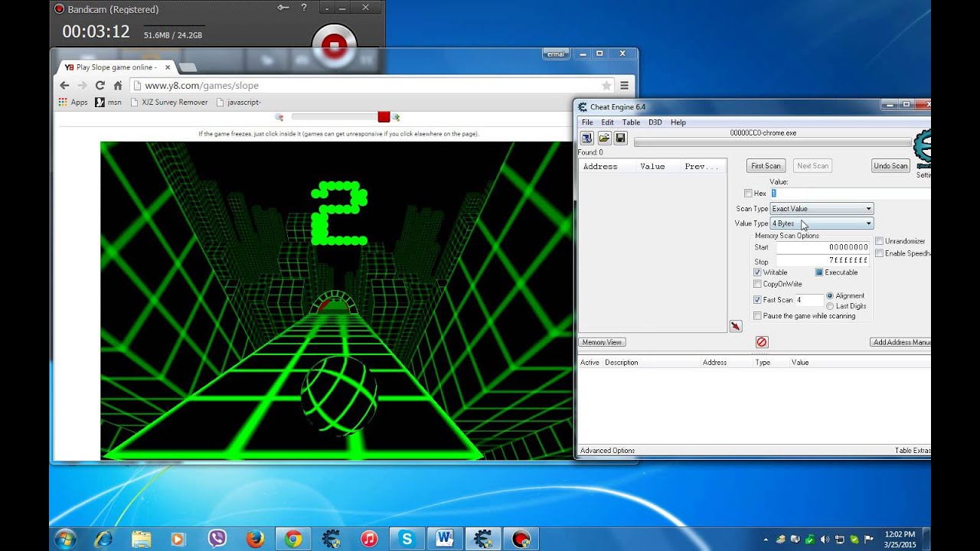
Task: Click the Bandicam key registration icon
Action: click(x=283, y=8)
